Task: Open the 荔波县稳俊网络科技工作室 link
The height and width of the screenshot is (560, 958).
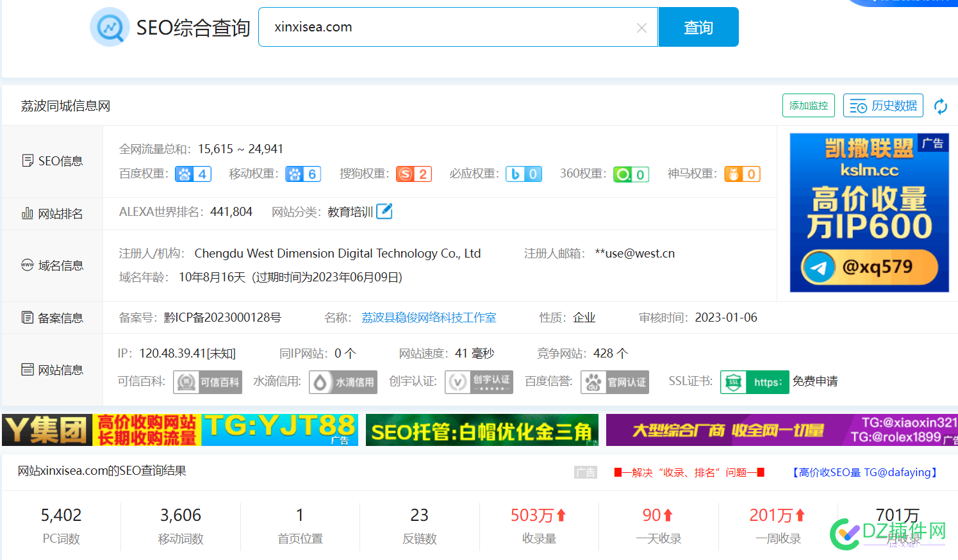Action: pos(429,317)
